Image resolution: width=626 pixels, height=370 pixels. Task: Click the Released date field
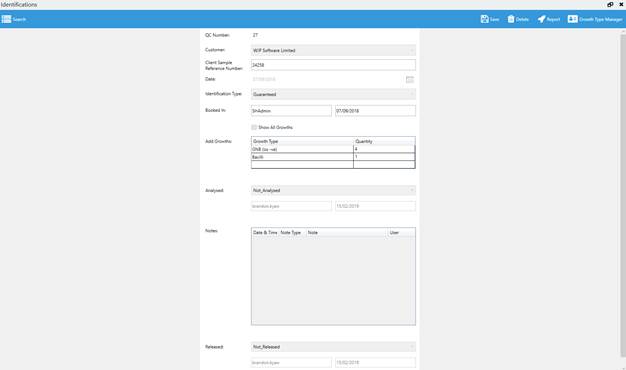coord(375,362)
